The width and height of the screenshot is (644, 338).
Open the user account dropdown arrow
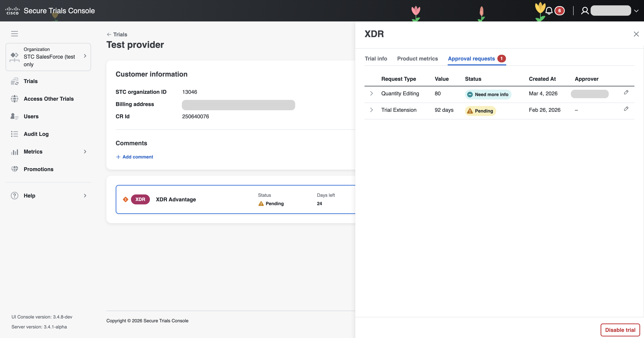tap(637, 11)
